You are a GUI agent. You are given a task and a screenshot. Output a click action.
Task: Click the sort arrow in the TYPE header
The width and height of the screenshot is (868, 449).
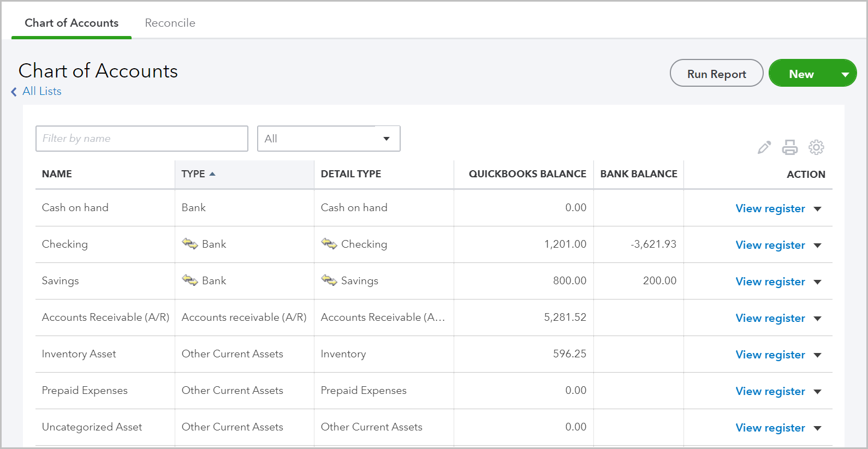pos(212,174)
